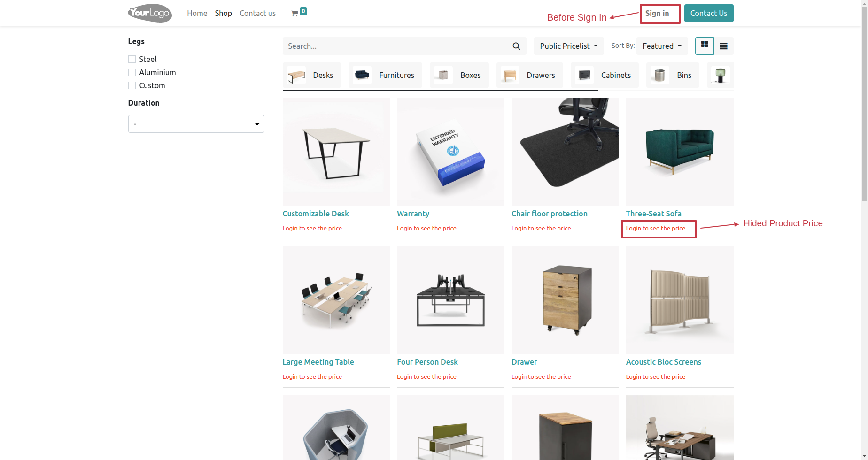The height and width of the screenshot is (460, 868).
Task: Open the Duration select dropdown
Action: click(x=196, y=124)
